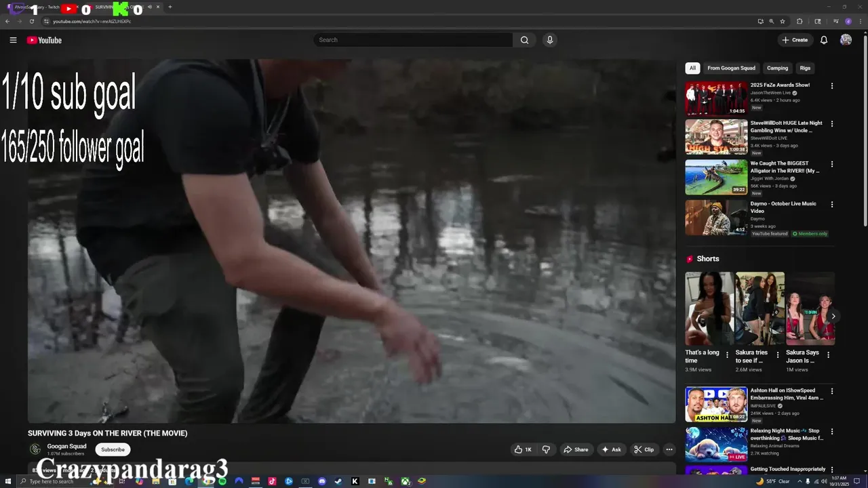Open more options for BIGGEST Alligator video

(832, 164)
